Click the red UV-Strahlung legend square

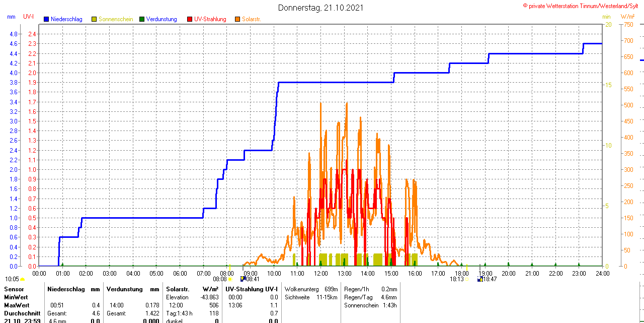coord(190,19)
